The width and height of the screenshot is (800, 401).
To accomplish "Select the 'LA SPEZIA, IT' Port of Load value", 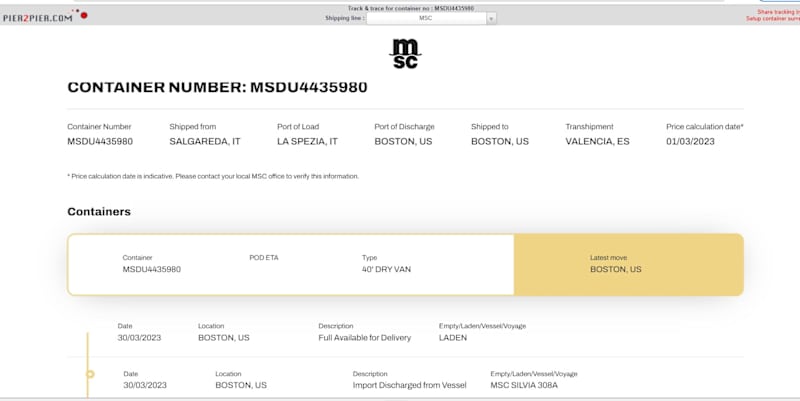I will pyautogui.click(x=307, y=141).
